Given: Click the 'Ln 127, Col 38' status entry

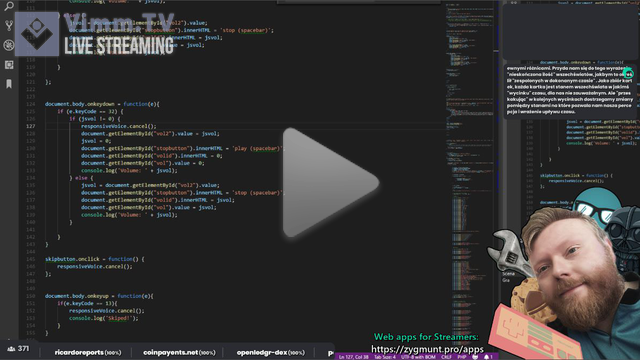Looking at the screenshot, I should [353, 357].
